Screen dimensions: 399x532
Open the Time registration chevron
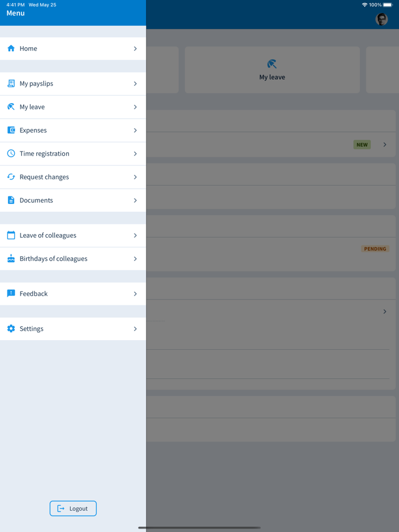[135, 154]
